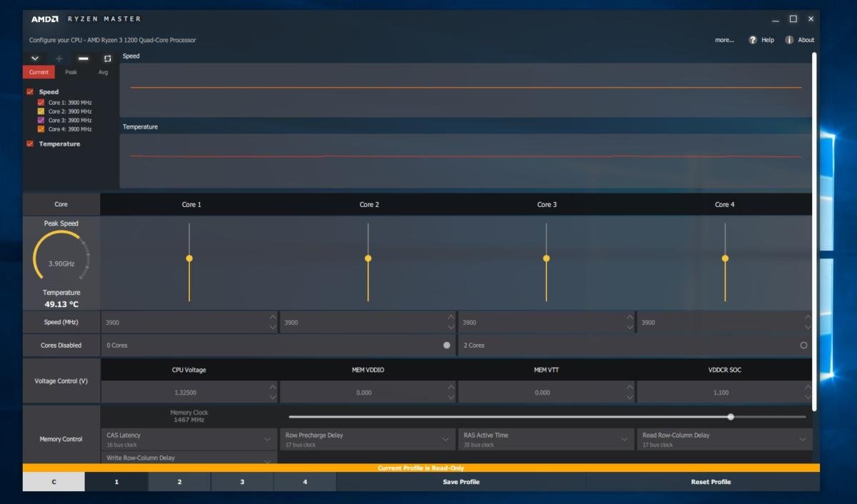
Task: Decrease CPU Voltage with down arrow
Action: click(272, 397)
